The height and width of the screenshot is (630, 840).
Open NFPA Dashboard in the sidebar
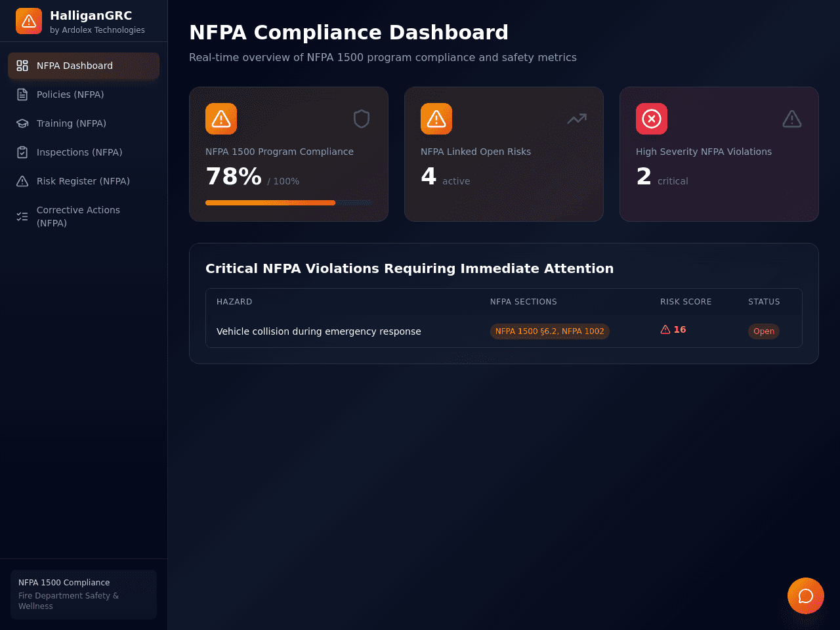[83, 66]
